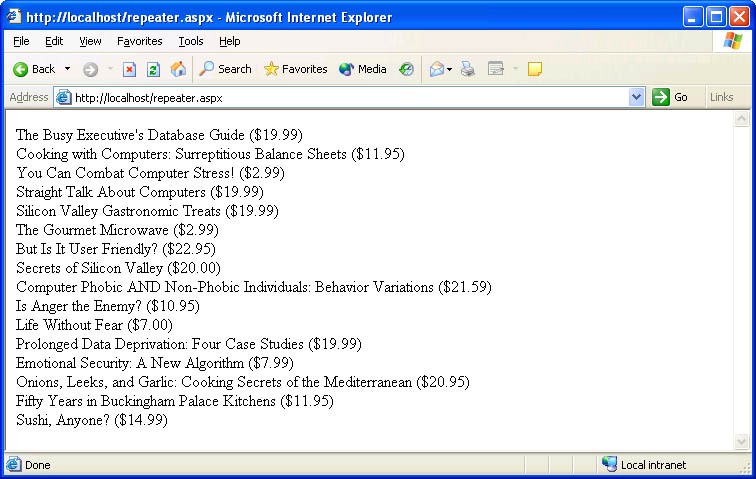Open the Tools menu

pyautogui.click(x=190, y=41)
